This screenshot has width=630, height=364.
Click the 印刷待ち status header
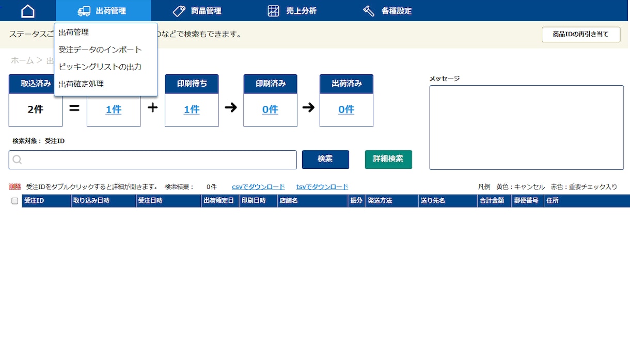(192, 84)
